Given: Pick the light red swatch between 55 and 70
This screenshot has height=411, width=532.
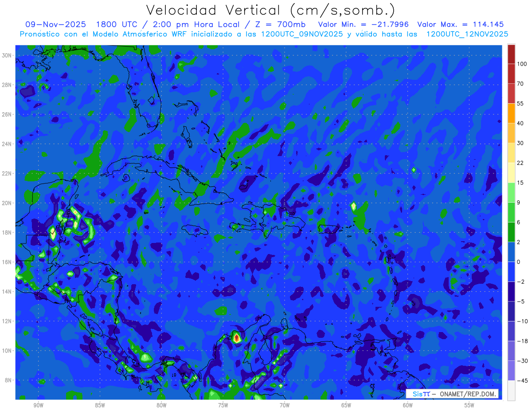Looking at the screenshot, I should click(511, 94).
